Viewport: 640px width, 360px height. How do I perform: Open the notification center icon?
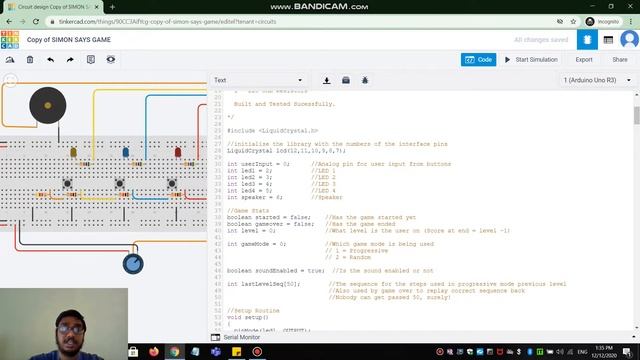tap(627, 351)
